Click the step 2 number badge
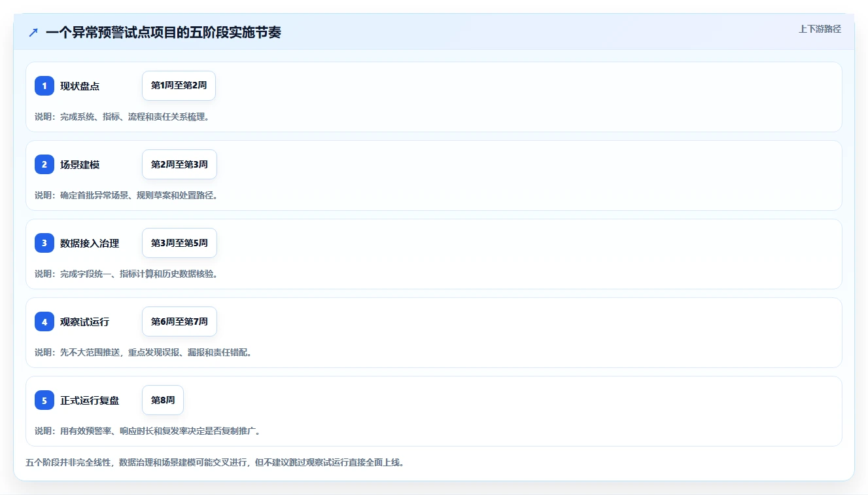Screen dimensions: 868x495 [44, 164]
